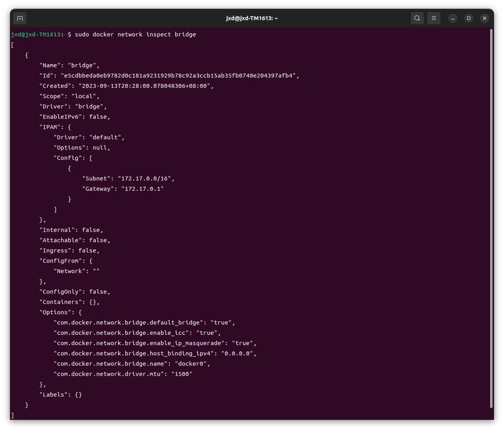Click the bridge.name "docker0" line
Image resolution: width=504 pixels, height=431 pixels.
click(x=132, y=364)
